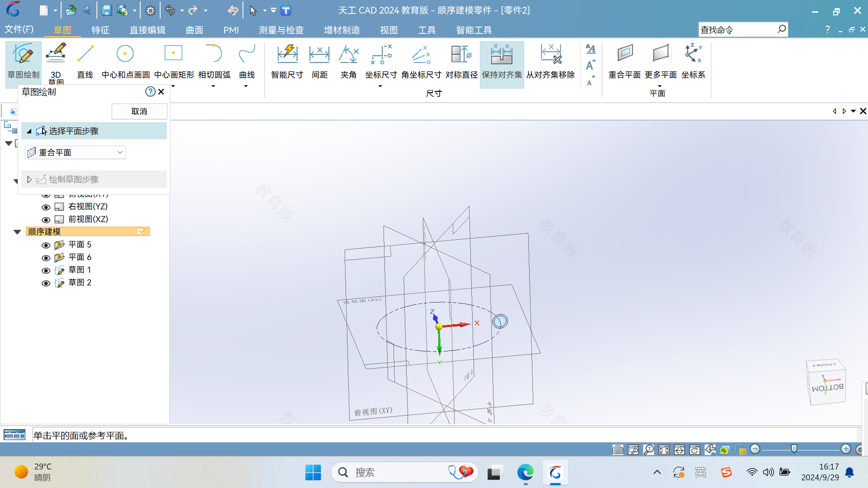Choose 坐标尺寸 coordinate dimension tool
Image resolution: width=868 pixels, height=488 pixels.
[381, 62]
